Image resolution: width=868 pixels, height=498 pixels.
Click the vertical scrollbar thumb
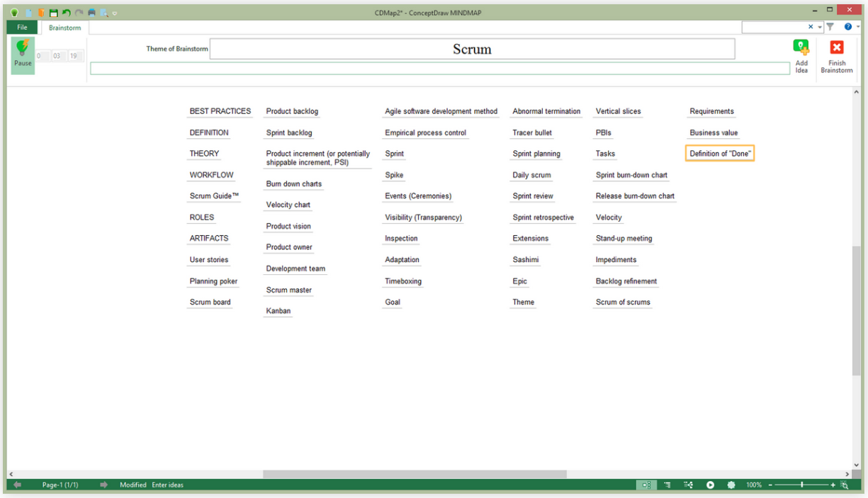[x=857, y=311]
